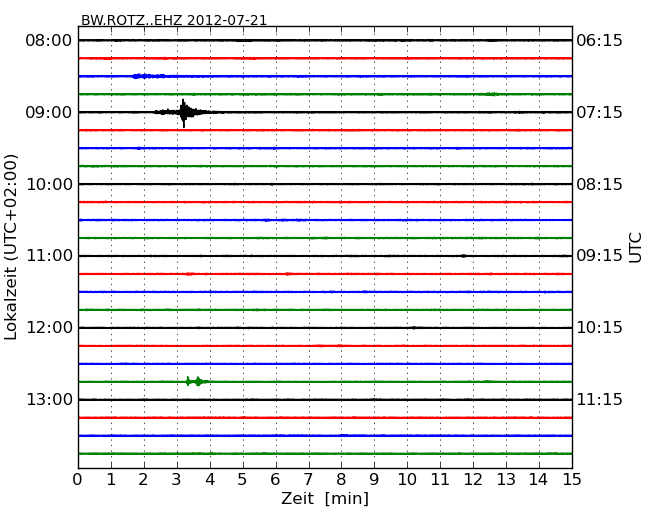
Task: Select the 08:00 local time label
Action: [49, 41]
